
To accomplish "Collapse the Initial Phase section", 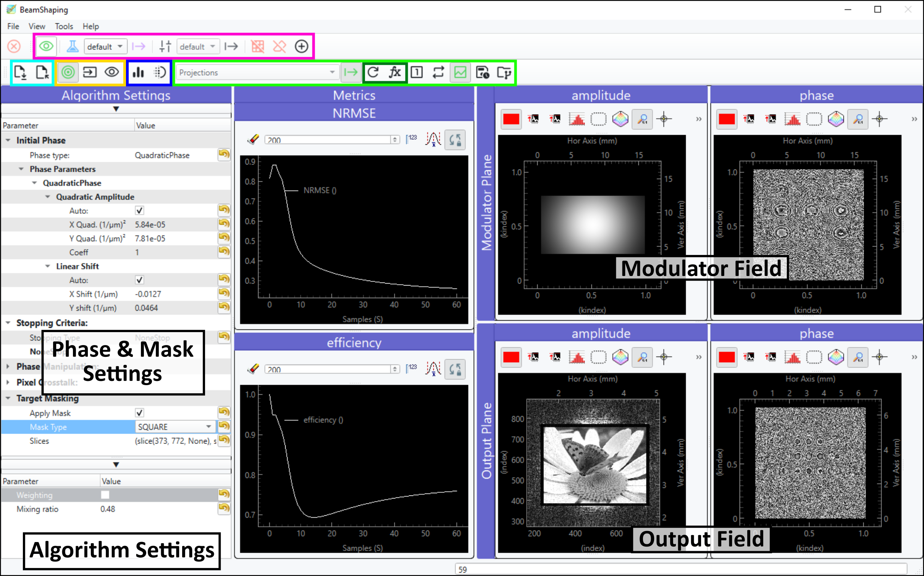I will (8, 140).
